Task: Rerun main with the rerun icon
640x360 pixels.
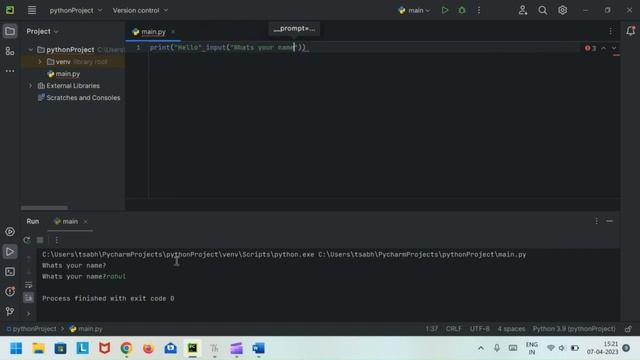Action: [27, 240]
